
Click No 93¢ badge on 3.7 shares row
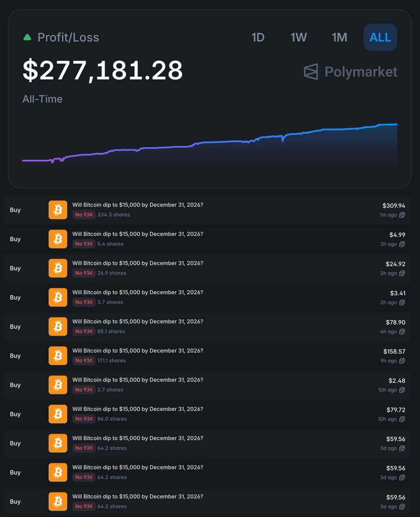pyautogui.click(x=84, y=302)
